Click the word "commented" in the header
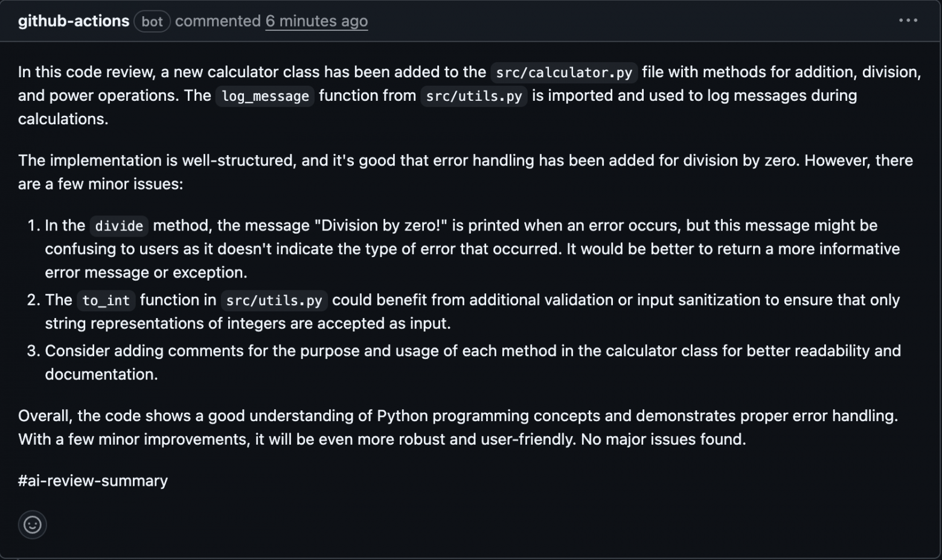 (x=217, y=21)
